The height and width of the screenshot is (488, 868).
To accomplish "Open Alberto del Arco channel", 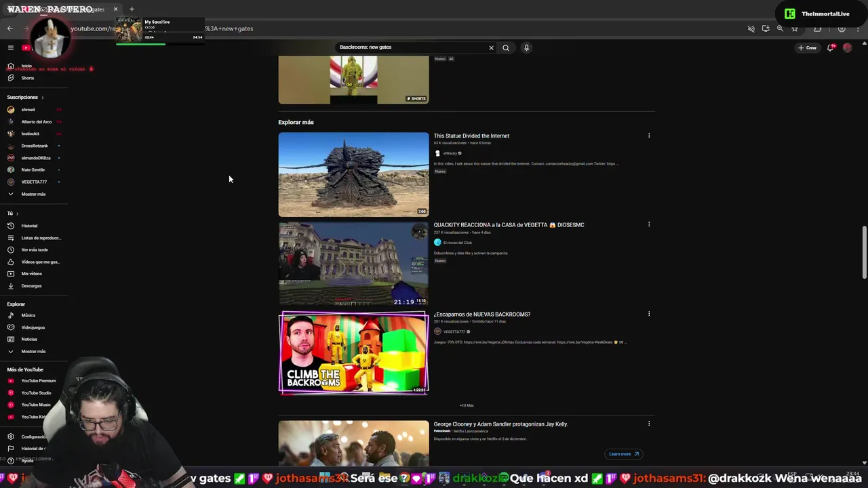I will pos(36,122).
